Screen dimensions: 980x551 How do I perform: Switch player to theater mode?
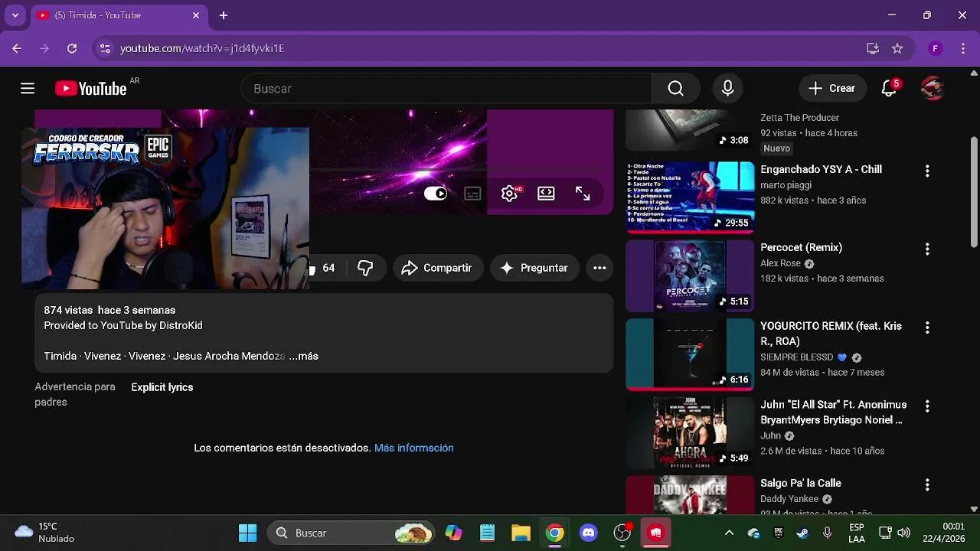coord(546,194)
